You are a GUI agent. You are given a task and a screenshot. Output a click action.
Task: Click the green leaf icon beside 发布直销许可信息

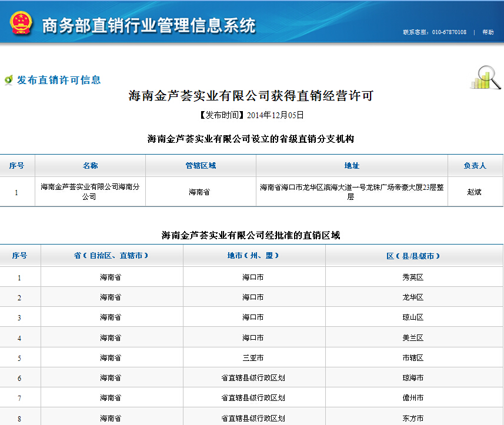pos(9,80)
